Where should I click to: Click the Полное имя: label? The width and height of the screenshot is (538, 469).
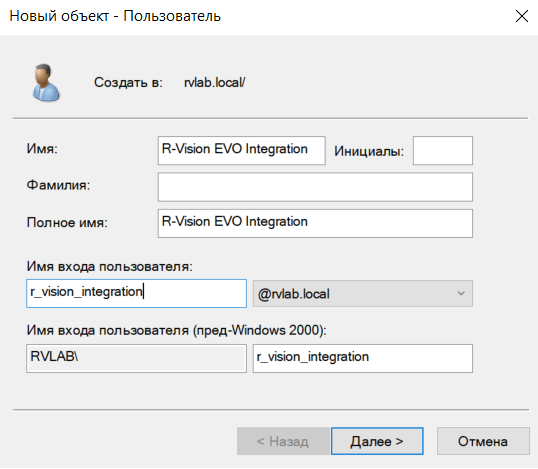pyautogui.click(x=67, y=223)
